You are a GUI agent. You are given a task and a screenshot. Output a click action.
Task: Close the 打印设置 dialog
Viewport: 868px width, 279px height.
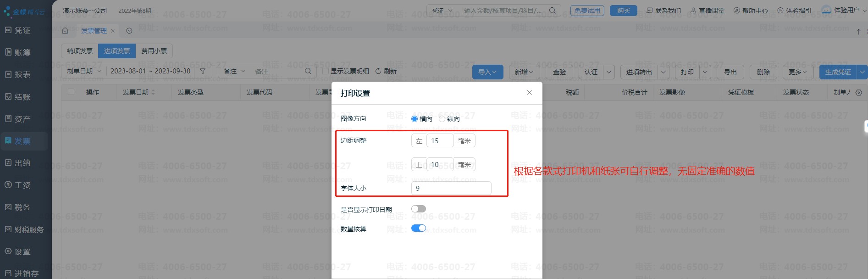[530, 93]
